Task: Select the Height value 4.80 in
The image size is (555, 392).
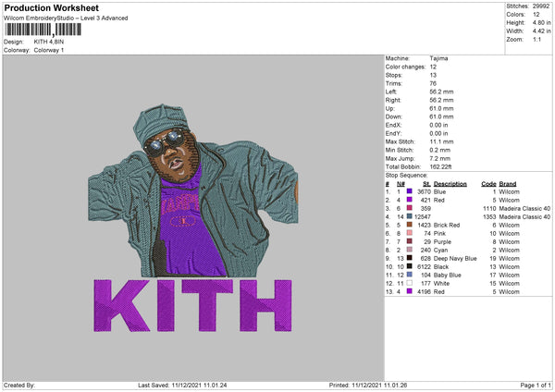Action: [541, 22]
